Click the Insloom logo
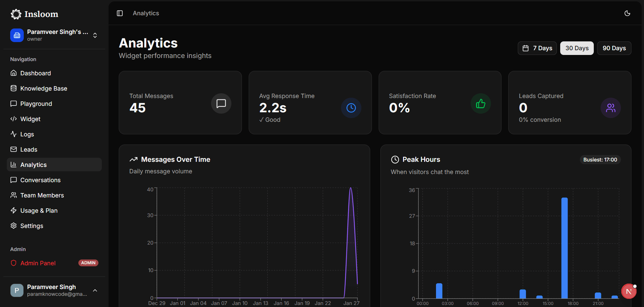The image size is (644, 307). click(35, 14)
